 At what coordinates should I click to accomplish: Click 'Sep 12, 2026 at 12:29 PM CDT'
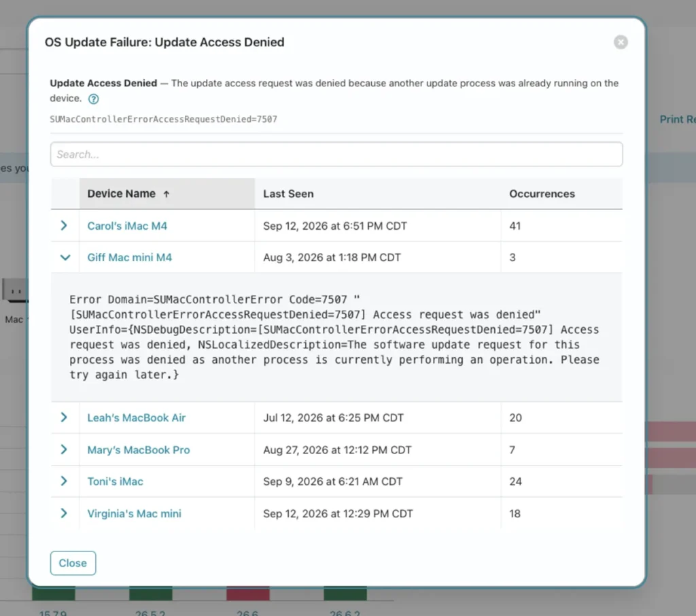(338, 514)
